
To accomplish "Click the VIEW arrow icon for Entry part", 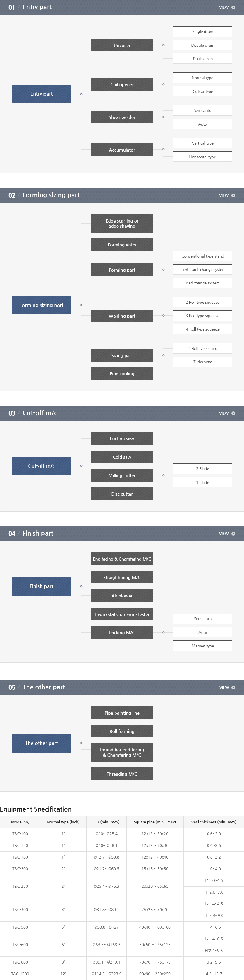I will click(x=233, y=7).
